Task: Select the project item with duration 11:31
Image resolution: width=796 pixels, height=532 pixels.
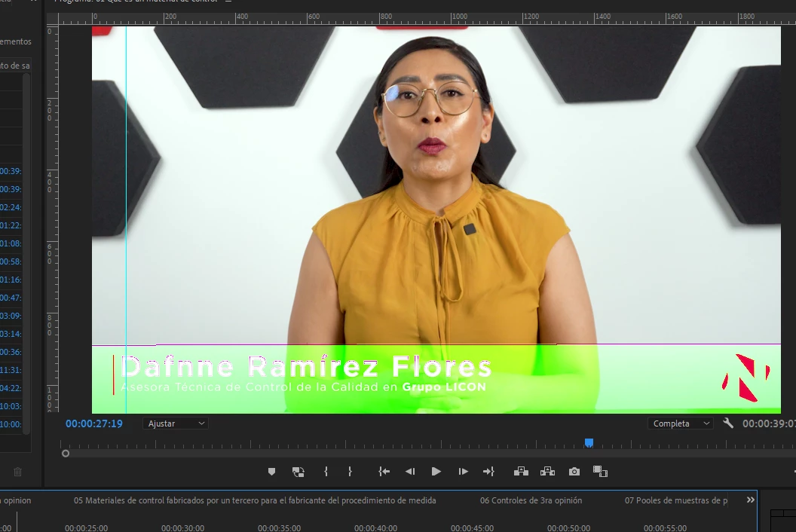Action: 11,370
